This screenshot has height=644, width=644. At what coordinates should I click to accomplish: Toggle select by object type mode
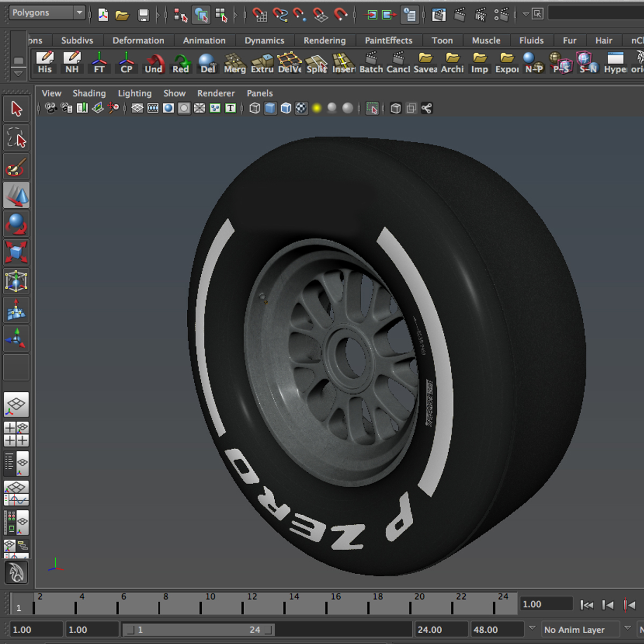pos(201,15)
